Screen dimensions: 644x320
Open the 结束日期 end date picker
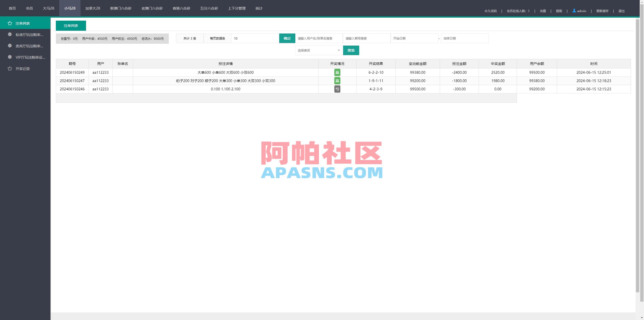[x=464, y=38]
